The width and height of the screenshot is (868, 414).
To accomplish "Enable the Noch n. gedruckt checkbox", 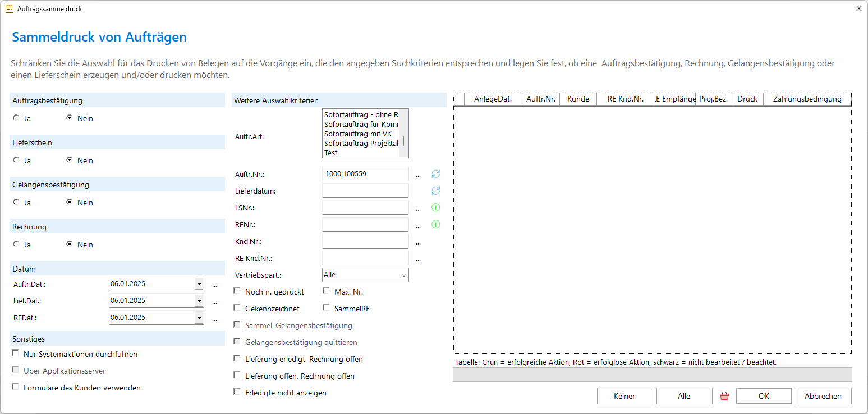I will [x=237, y=291].
